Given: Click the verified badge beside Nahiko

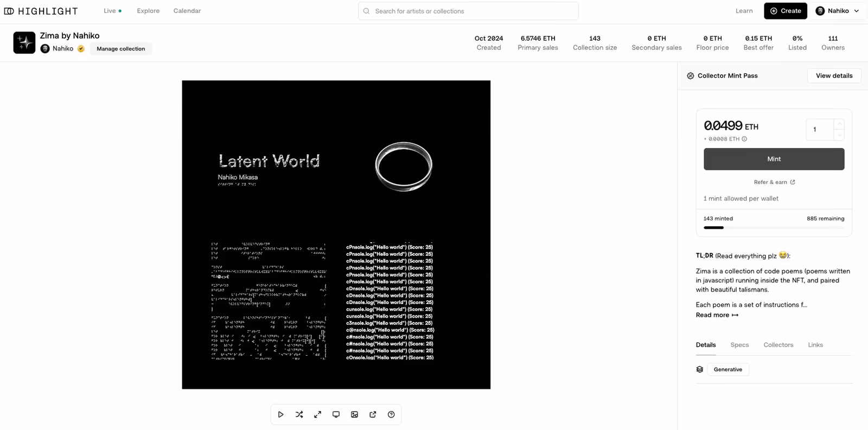Looking at the screenshot, I should (81, 48).
